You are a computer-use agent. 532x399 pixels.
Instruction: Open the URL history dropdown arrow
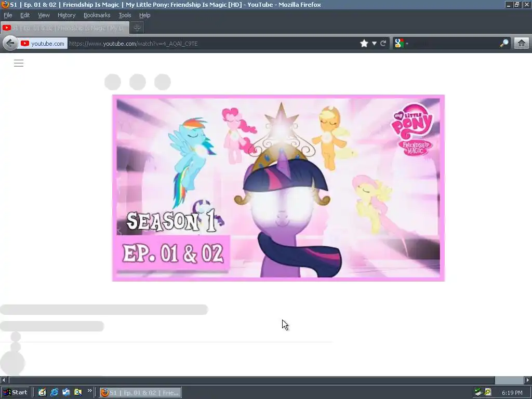(x=374, y=44)
